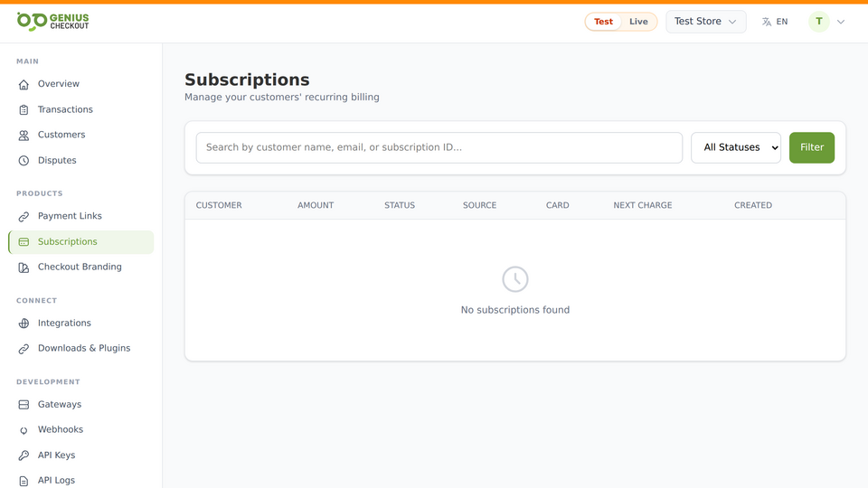
Task: View API Logs
Action: coord(80,480)
